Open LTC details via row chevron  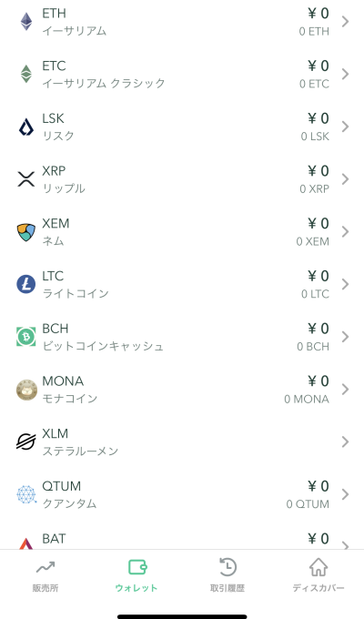tap(345, 284)
